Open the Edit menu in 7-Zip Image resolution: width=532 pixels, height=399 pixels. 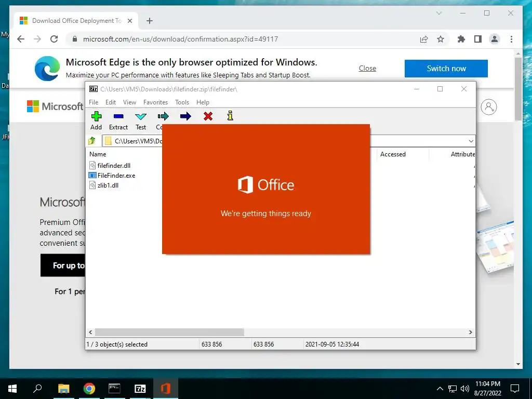[111, 102]
